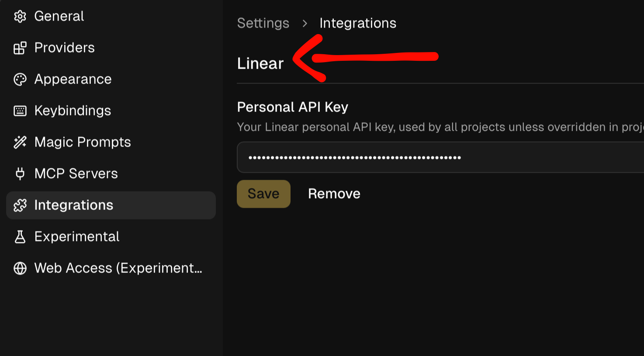Click the Web Access globe icon
644x356 pixels.
tap(20, 268)
